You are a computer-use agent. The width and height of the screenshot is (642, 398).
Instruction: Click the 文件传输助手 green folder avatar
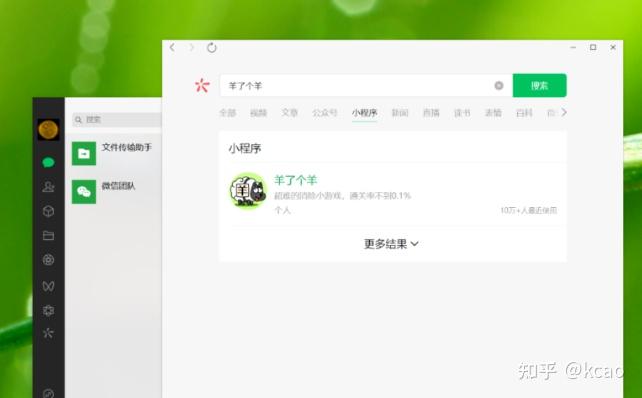coord(84,153)
